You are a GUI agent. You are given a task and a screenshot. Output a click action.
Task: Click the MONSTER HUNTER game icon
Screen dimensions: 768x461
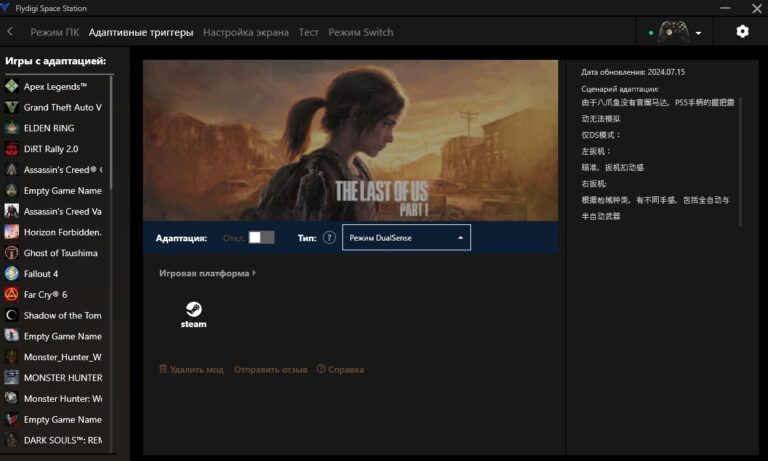tap(12, 378)
